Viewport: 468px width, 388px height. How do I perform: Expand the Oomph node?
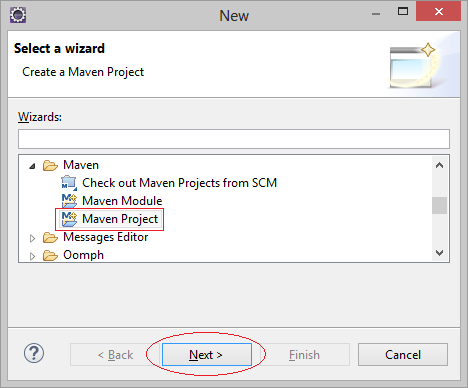click(32, 256)
